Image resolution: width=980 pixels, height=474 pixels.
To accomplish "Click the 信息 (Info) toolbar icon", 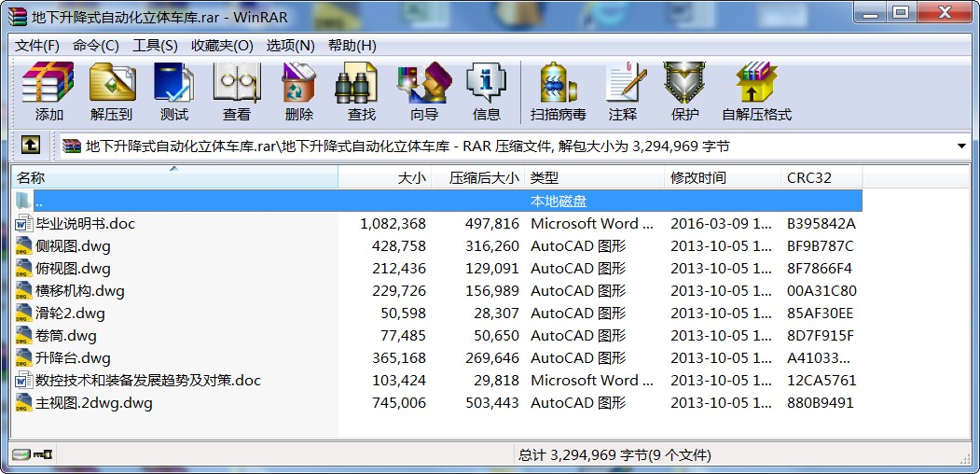I will (x=487, y=82).
